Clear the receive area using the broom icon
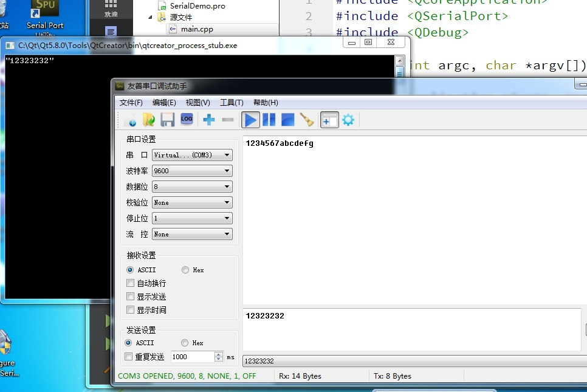The height and width of the screenshot is (392, 587). (x=306, y=120)
